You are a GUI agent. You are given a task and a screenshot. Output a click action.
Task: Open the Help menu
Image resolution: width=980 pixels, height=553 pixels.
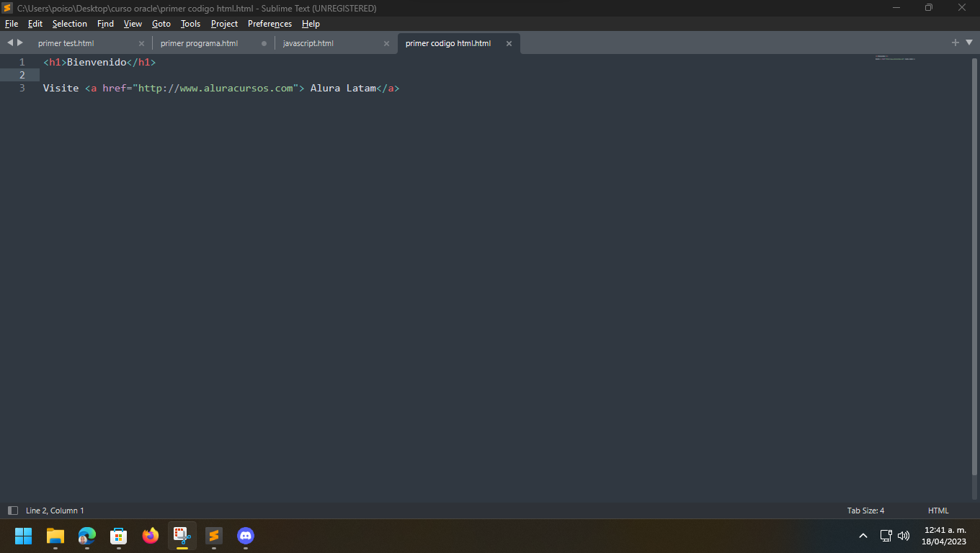click(x=311, y=24)
